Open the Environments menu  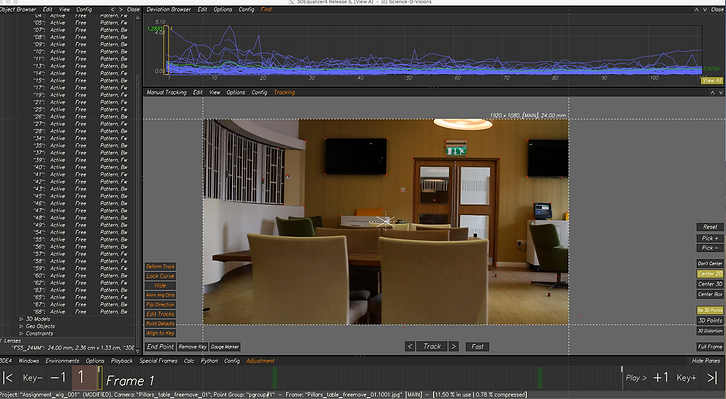[x=62, y=361]
